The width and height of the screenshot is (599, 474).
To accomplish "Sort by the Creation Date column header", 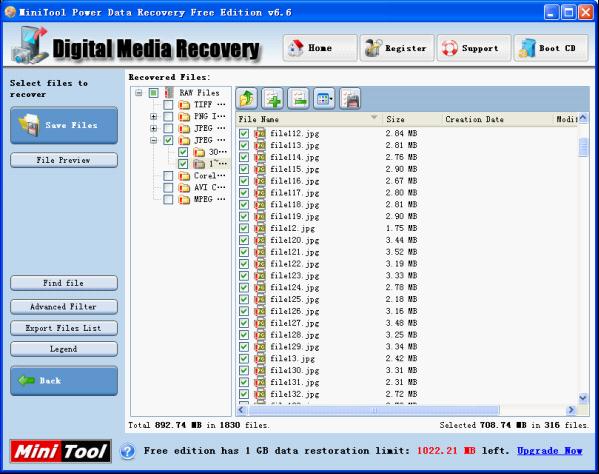I will tap(497, 119).
